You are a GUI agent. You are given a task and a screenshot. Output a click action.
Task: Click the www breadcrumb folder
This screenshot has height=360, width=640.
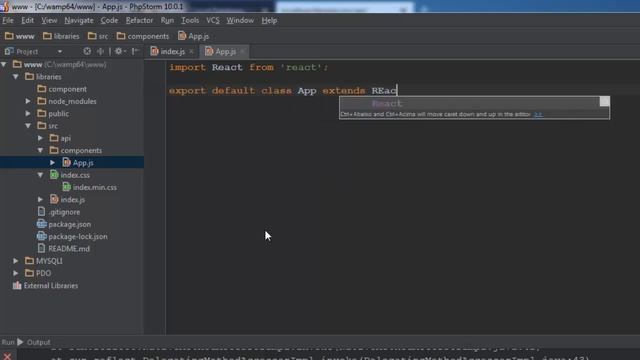(20, 36)
